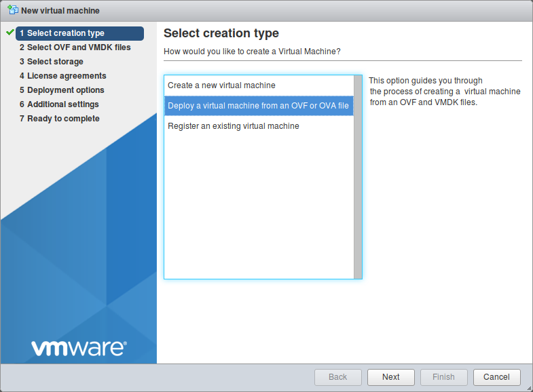Screen dimensions: 533x392
Task: Click the VMware logo
Action: tap(79, 348)
